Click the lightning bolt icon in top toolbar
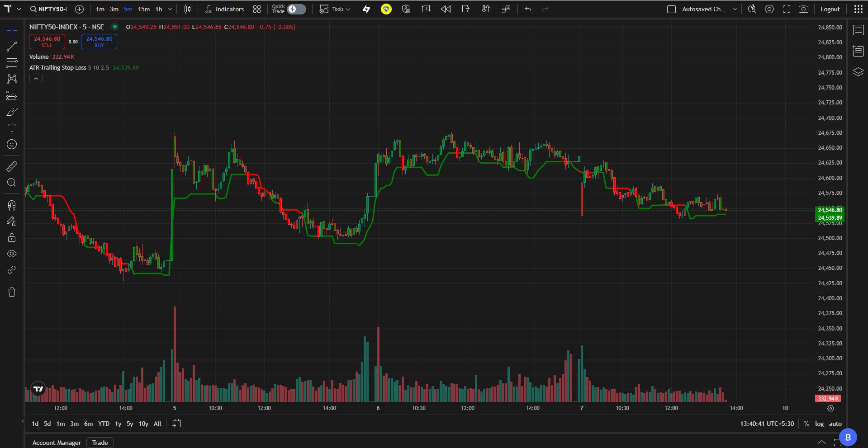The image size is (868, 448). pyautogui.click(x=366, y=9)
